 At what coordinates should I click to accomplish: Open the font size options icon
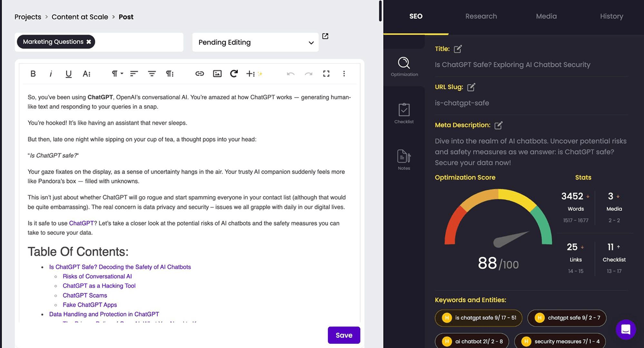(x=86, y=74)
